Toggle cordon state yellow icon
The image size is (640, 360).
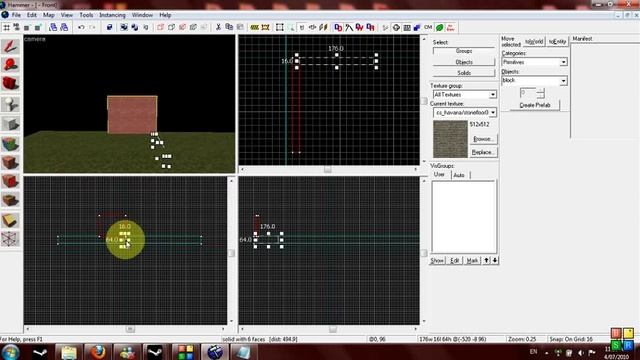tap(254, 27)
